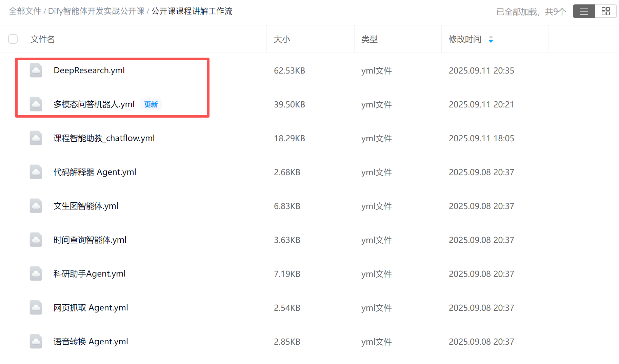The height and width of the screenshot is (364, 619).
Task: Open 代码解释器 Agent.yml file name
Action: tap(95, 172)
